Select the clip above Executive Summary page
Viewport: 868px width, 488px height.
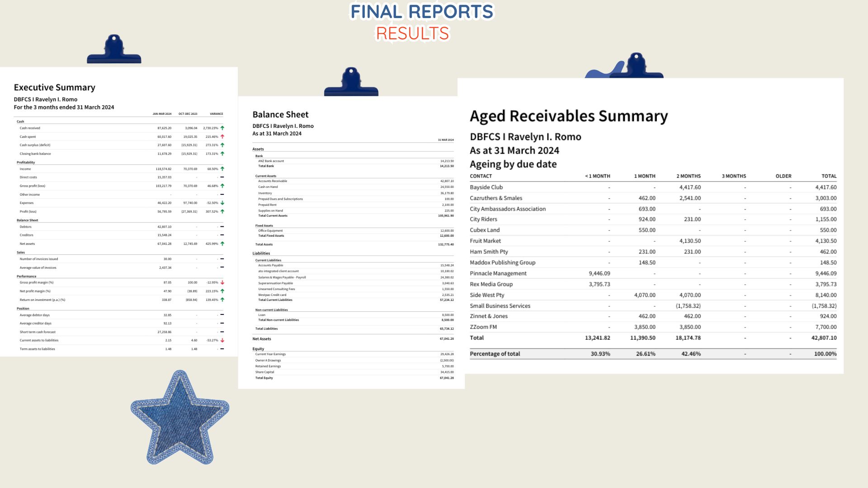click(114, 49)
